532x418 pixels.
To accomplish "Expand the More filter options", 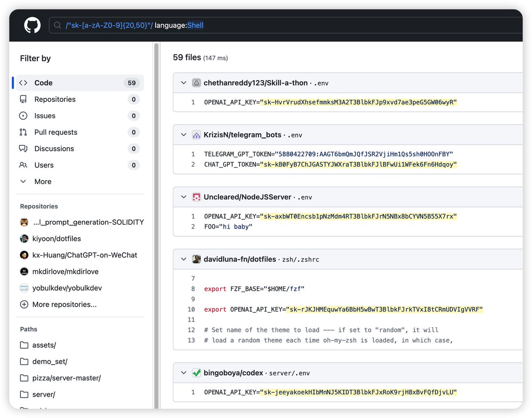I will [x=80, y=181].
